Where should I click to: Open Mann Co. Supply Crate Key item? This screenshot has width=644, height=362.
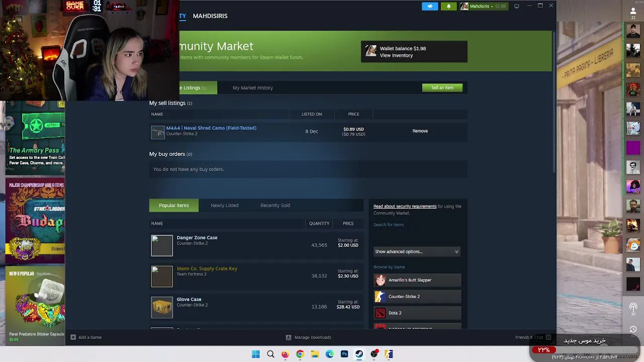[x=207, y=268]
